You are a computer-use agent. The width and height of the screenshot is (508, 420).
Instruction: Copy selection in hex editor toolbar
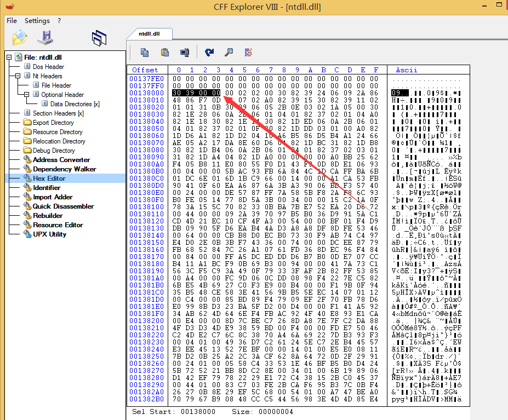coord(145,52)
